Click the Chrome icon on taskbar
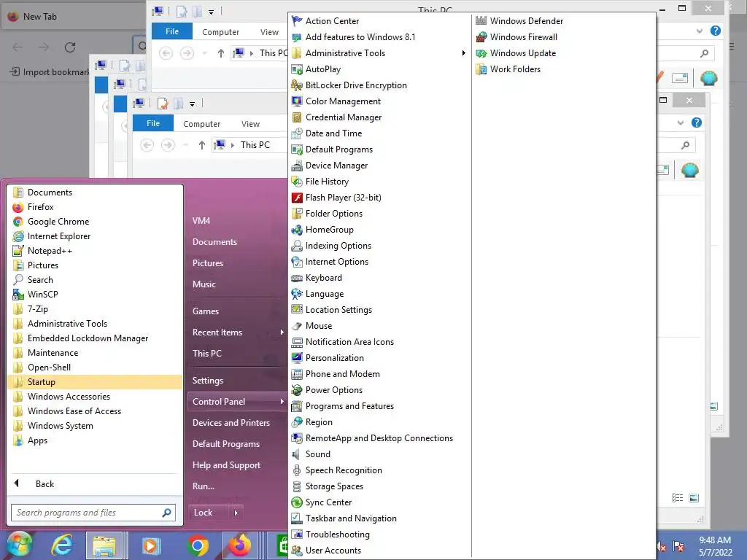Viewport: 747px width, 560px height. pyautogui.click(x=197, y=545)
